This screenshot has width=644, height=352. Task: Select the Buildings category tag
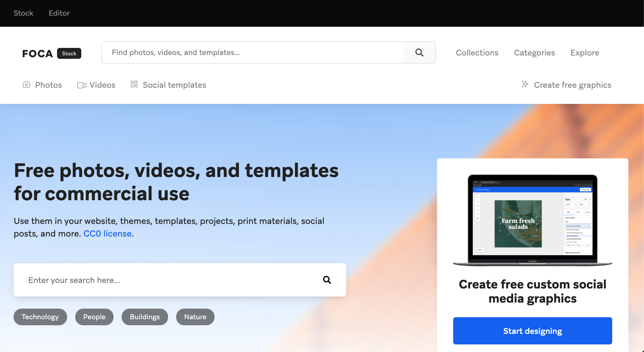[x=144, y=316]
